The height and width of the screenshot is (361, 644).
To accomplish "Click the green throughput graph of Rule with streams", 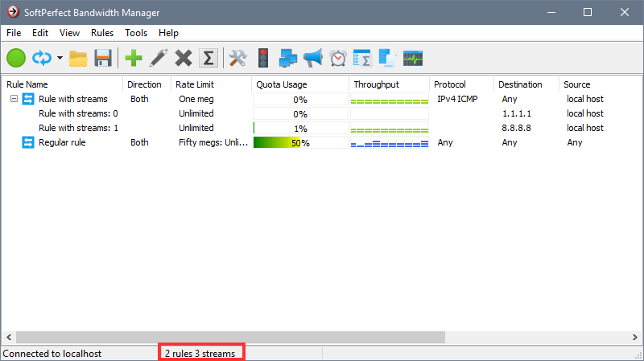I will pos(390,99).
